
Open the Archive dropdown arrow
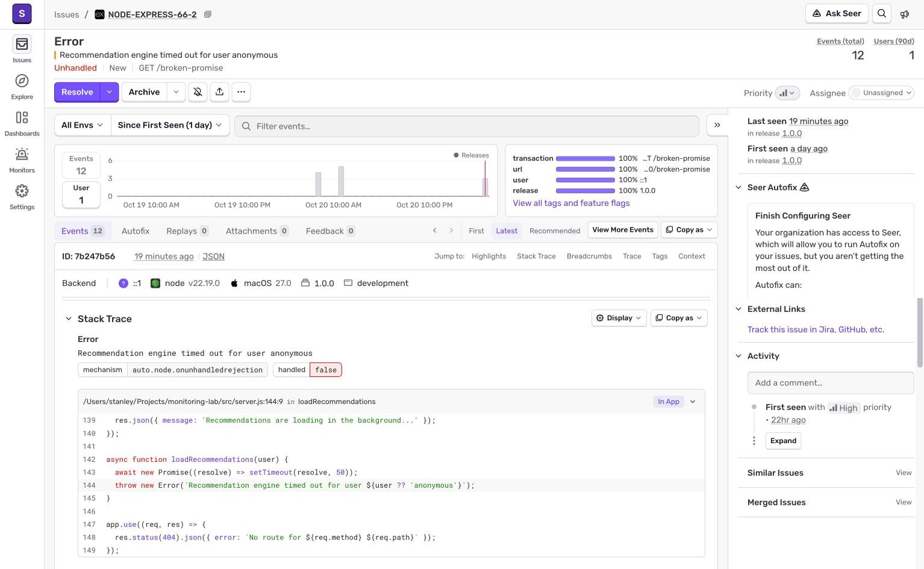click(176, 92)
